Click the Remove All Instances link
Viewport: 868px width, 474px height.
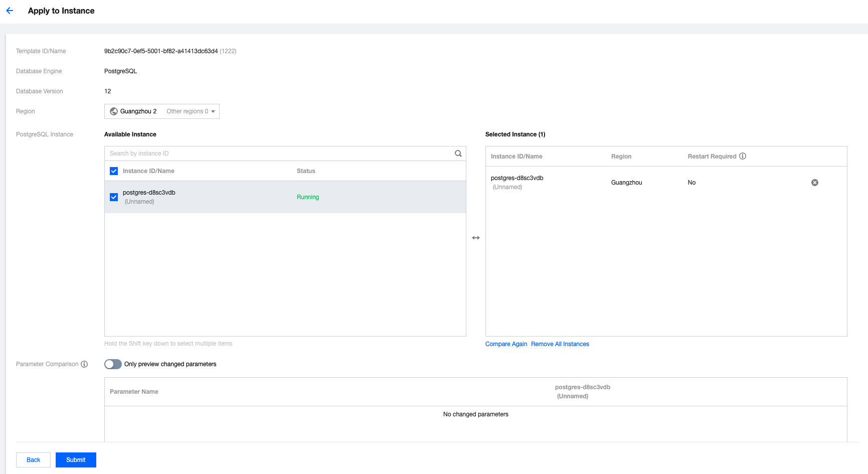pyautogui.click(x=560, y=344)
